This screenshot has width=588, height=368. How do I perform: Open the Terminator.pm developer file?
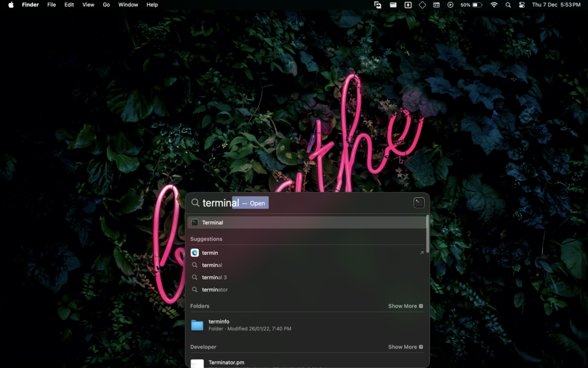[307, 363]
